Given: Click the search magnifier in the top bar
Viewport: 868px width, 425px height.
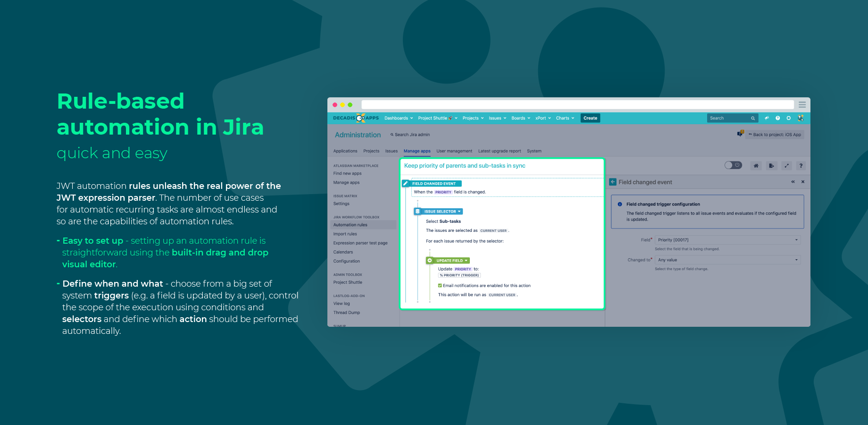Looking at the screenshot, I should click(x=753, y=119).
